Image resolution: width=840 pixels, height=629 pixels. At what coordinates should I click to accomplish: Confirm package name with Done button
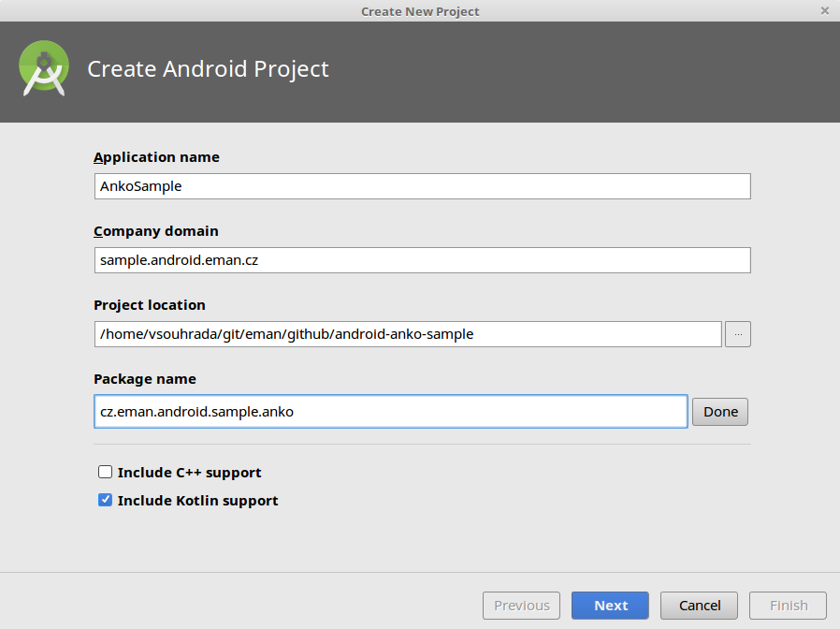(x=720, y=412)
